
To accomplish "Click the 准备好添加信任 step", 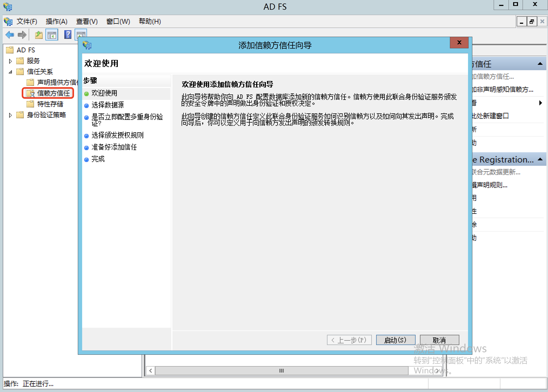I will [x=114, y=147].
